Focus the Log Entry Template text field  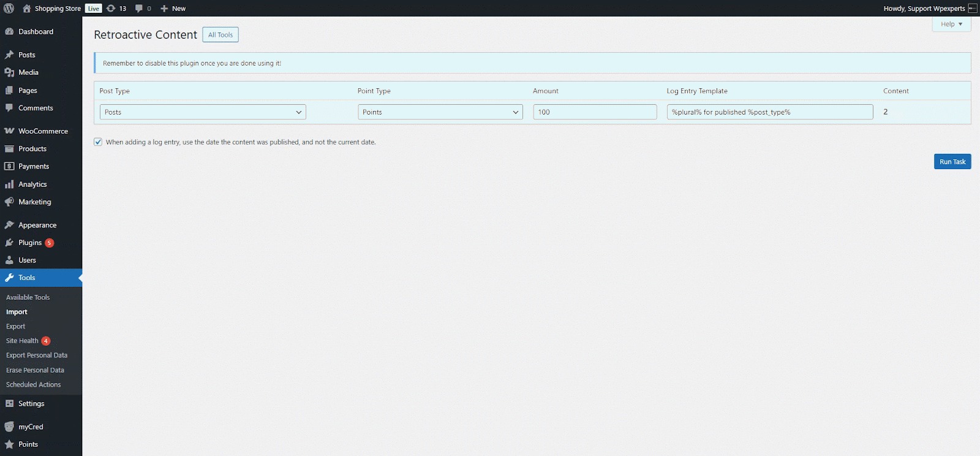(x=769, y=112)
